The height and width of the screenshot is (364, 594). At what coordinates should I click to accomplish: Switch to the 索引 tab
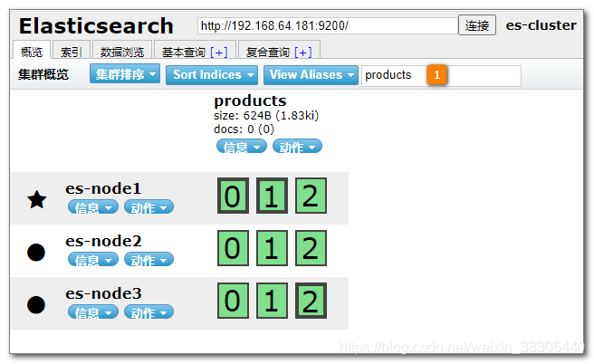coord(72,51)
